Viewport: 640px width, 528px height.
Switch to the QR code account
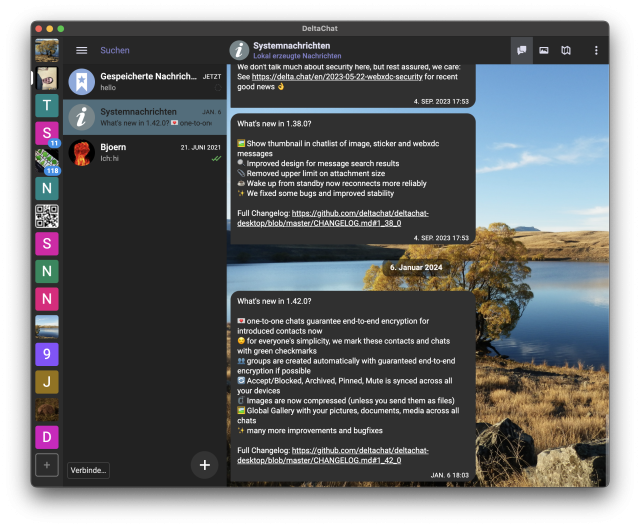pos(47,216)
